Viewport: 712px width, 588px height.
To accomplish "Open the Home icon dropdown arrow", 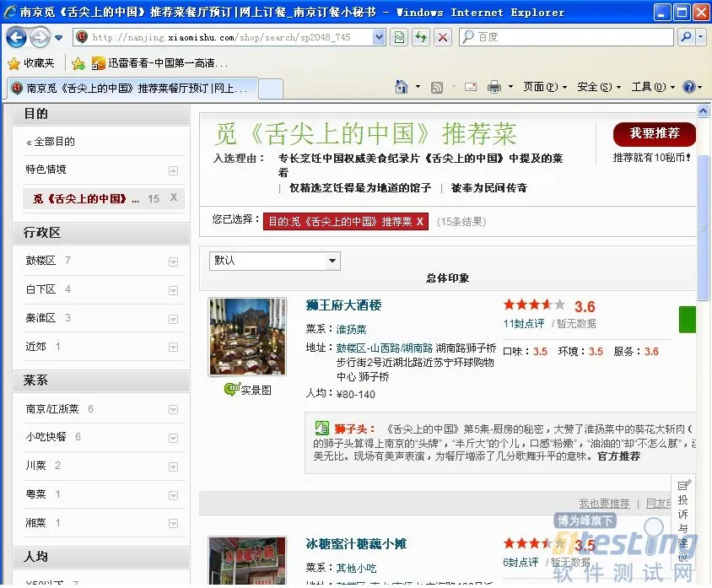I will pyautogui.click(x=418, y=87).
